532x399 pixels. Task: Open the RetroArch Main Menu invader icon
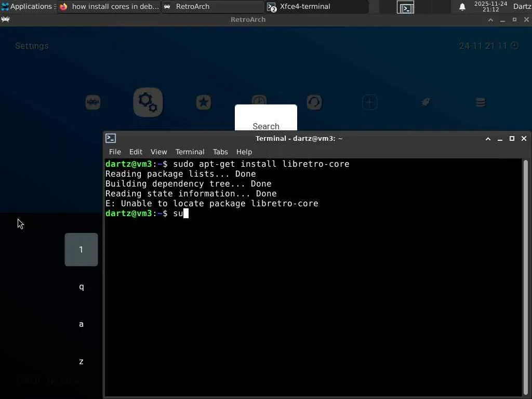click(93, 102)
